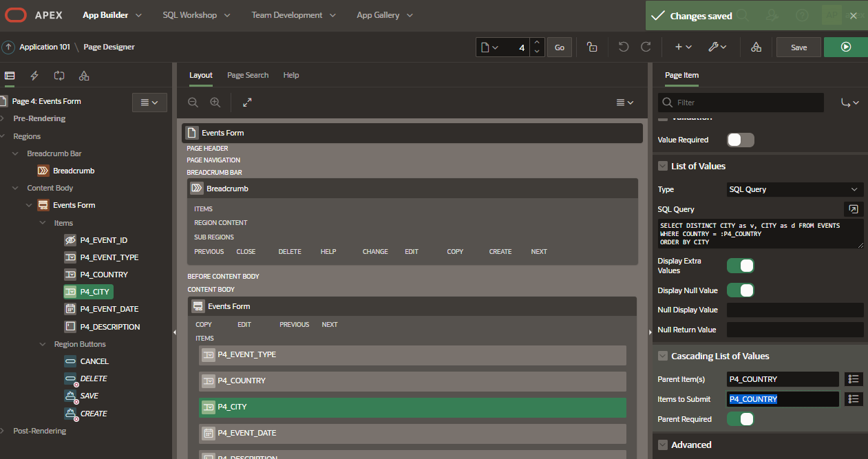Expand the Post-Rendering tree node
The image size is (868, 459).
(x=3, y=431)
